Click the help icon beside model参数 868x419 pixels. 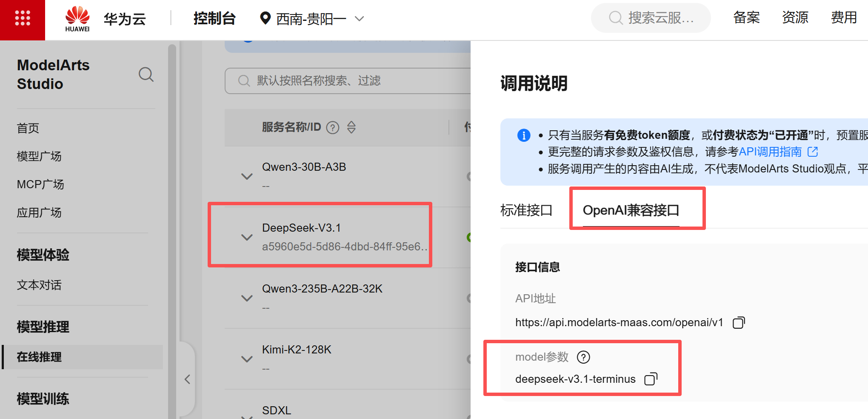point(583,357)
